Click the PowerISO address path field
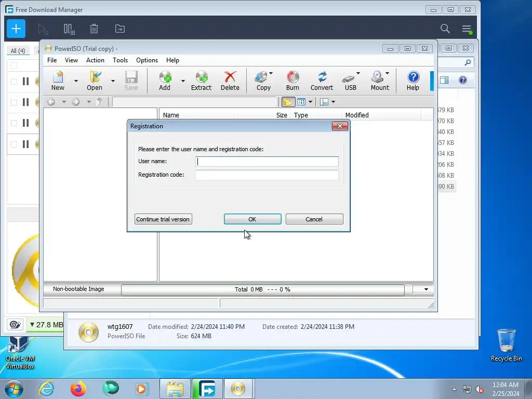This screenshot has width=532, height=399. 195,102
